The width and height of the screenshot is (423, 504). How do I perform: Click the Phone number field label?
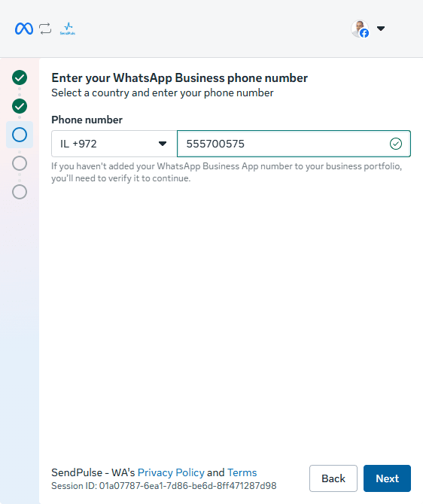point(87,120)
